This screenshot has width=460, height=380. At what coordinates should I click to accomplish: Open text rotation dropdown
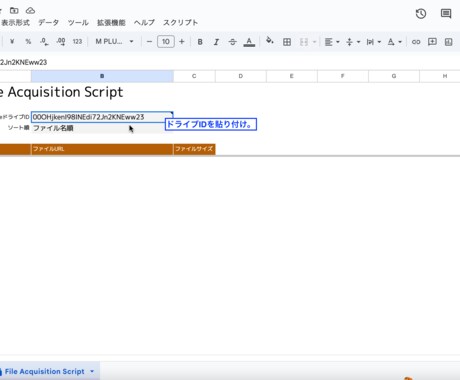click(394, 42)
